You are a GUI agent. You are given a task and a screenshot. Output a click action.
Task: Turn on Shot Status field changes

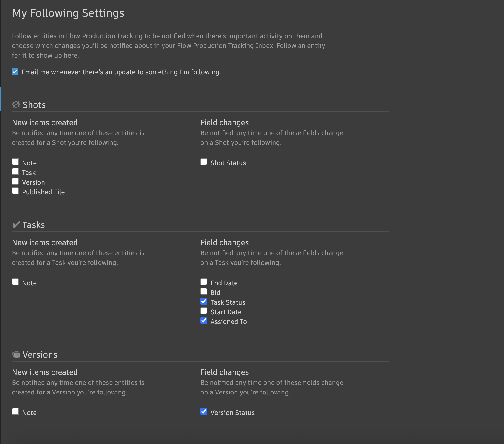[204, 162]
